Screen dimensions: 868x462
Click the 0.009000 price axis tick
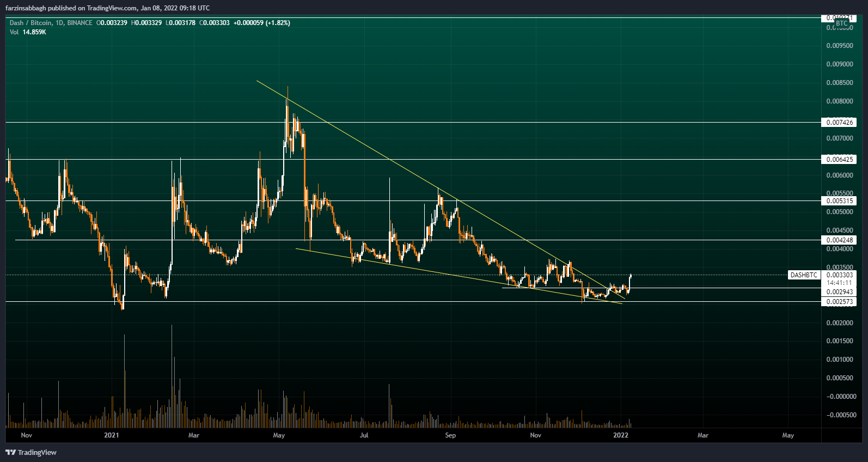pyautogui.click(x=839, y=64)
